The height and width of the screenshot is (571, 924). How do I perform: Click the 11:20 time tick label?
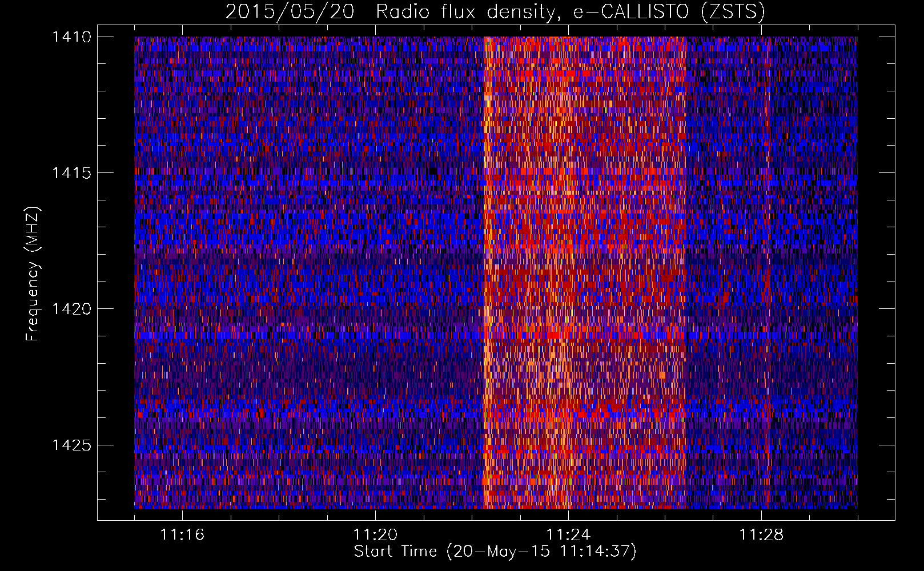point(375,534)
